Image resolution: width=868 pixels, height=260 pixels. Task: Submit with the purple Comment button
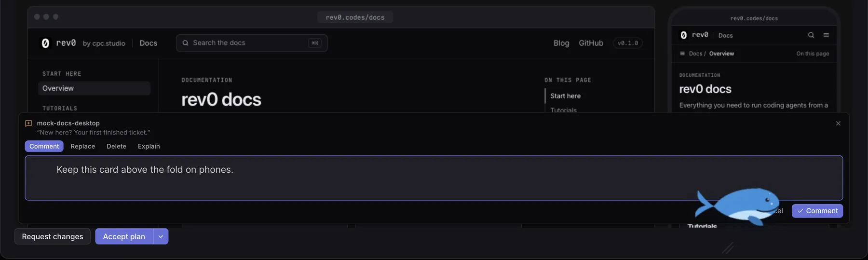coord(817,211)
